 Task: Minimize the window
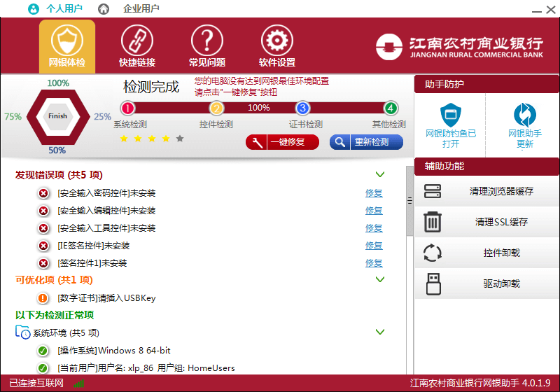click(536, 10)
